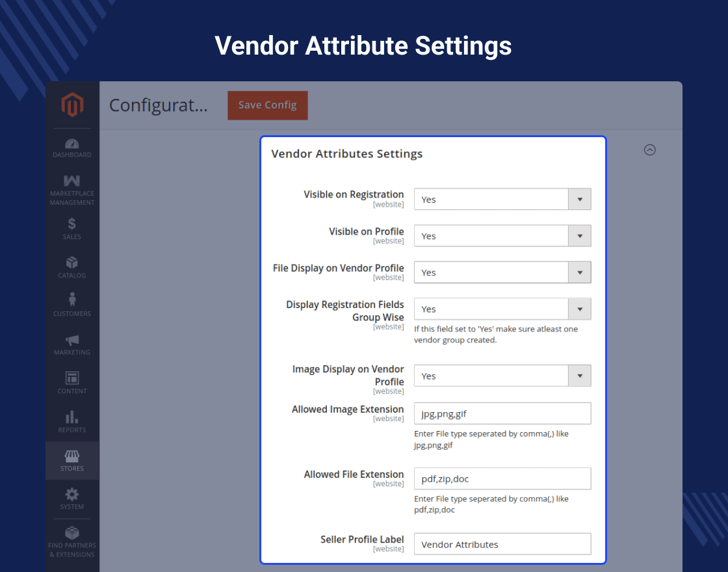
Task: Open Visible on Profile dropdown
Action: pyautogui.click(x=502, y=236)
